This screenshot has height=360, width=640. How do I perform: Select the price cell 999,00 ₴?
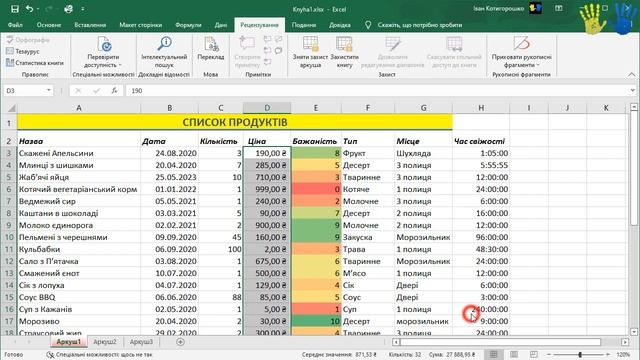(x=267, y=189)
